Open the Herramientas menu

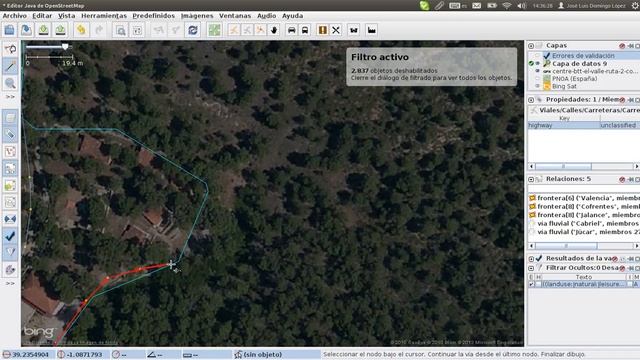pos(104,16)
